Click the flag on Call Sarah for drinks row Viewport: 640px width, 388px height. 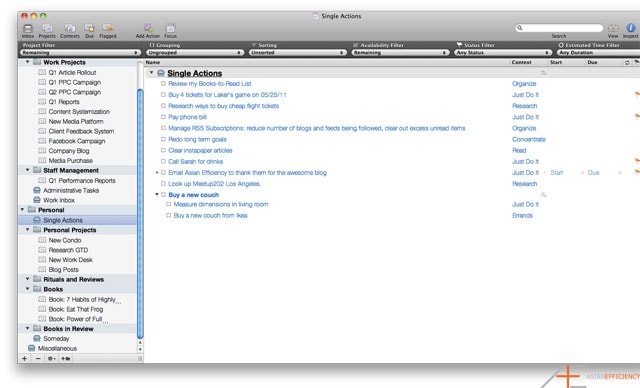pyautogui.click(x=637, y=161)
